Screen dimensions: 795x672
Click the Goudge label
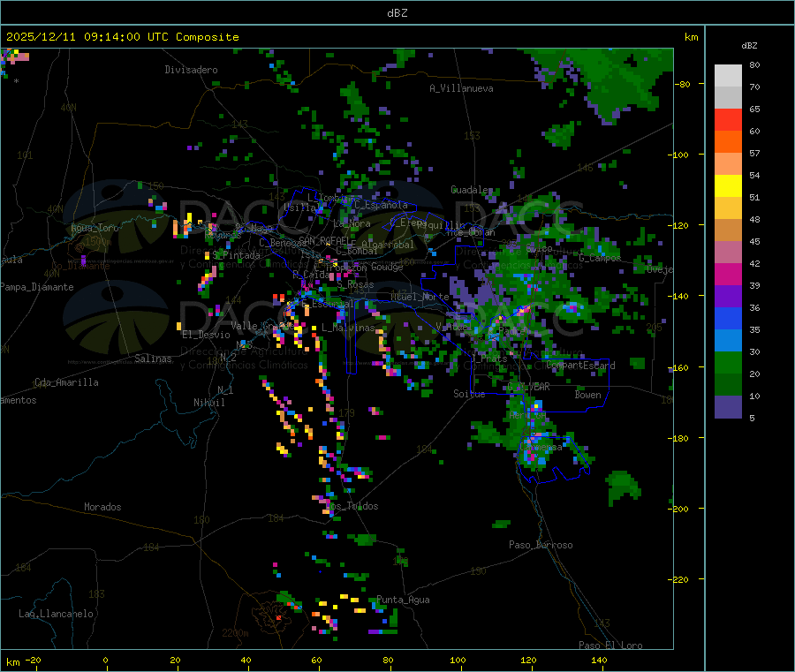click(x=387, y=267)
